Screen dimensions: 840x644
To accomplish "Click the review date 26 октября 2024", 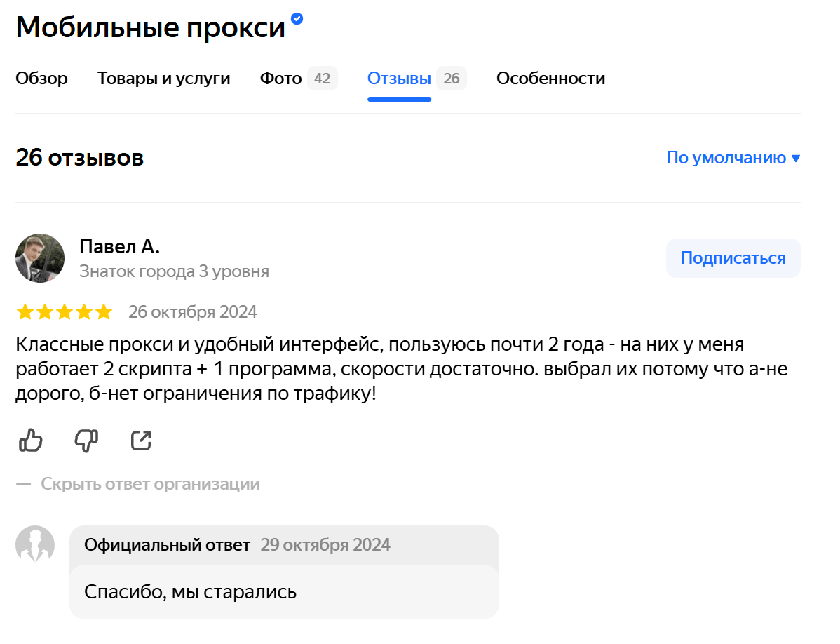I will (192, 311).
